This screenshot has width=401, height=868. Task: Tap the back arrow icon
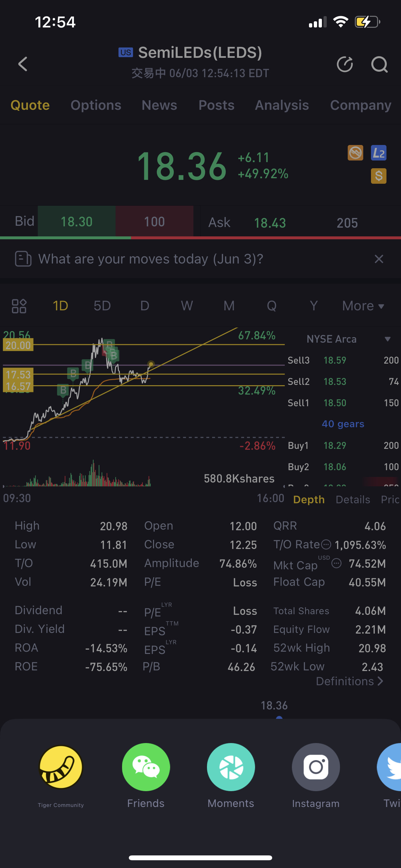click(23, 64)
